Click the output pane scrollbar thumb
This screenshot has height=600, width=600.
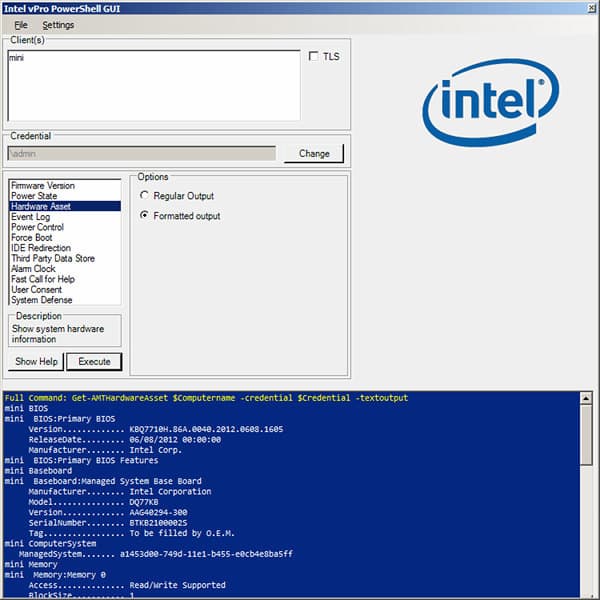(x=586, y=435)
